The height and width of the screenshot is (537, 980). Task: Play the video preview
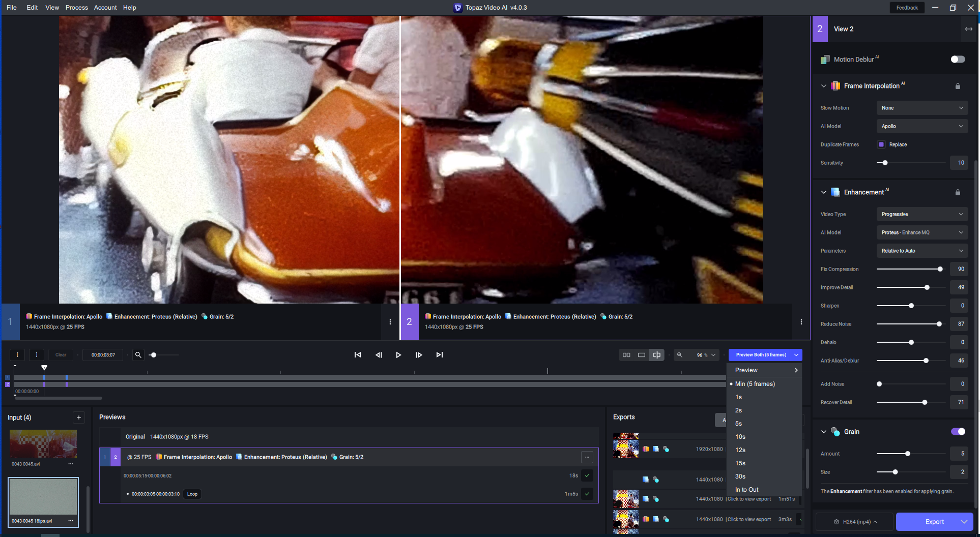(398, 355)
